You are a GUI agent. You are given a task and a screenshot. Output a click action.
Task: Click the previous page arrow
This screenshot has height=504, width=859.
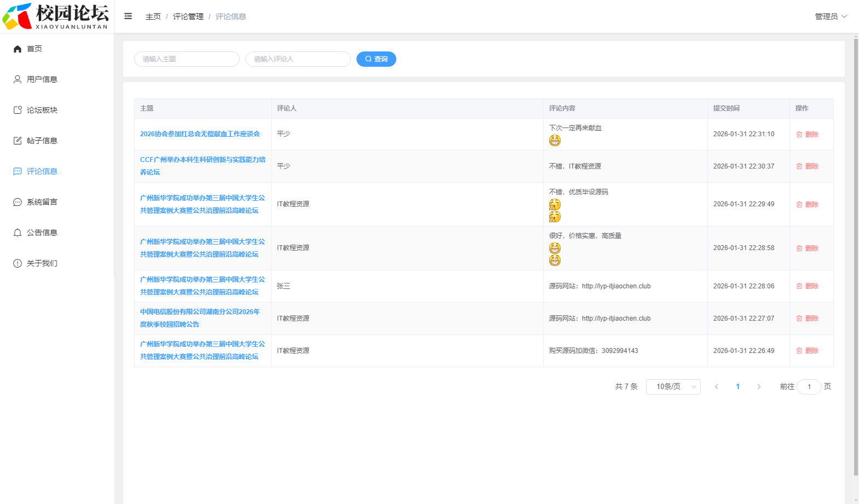(716, 387)
